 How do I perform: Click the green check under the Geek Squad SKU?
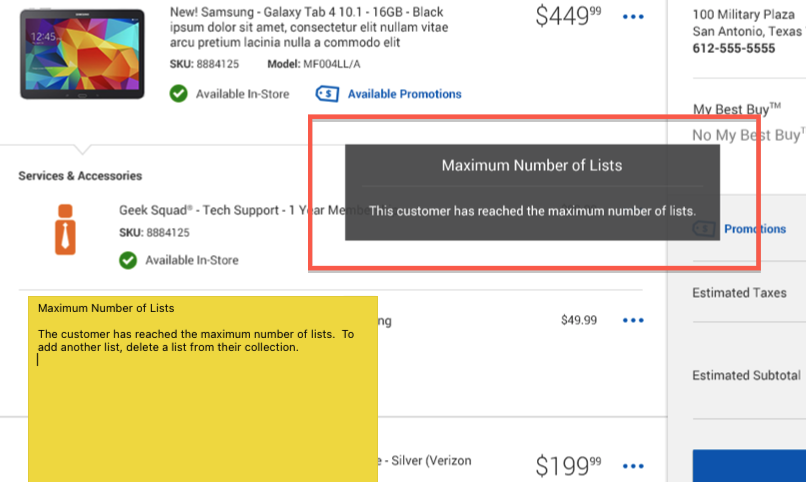pyautogui.click(x=128, y=260)
